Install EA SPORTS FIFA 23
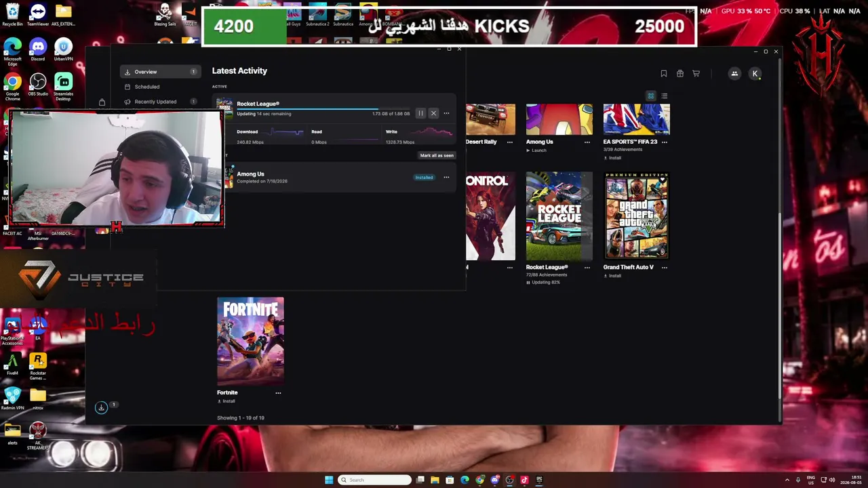Viewport: 868px width, 488px height. pos(612,158)
